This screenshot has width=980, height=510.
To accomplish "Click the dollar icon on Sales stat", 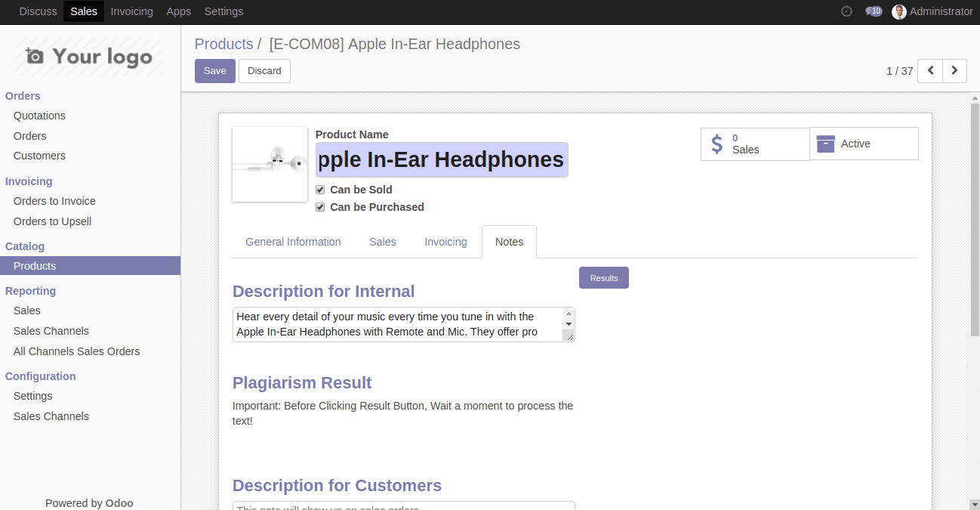I will (717, 144).
